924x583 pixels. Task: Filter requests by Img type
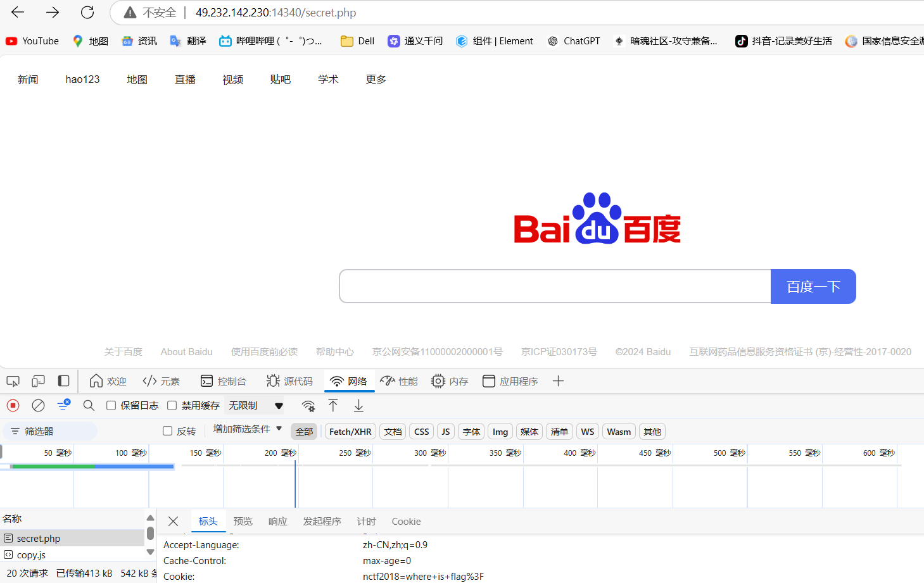(x=500, y=432)
